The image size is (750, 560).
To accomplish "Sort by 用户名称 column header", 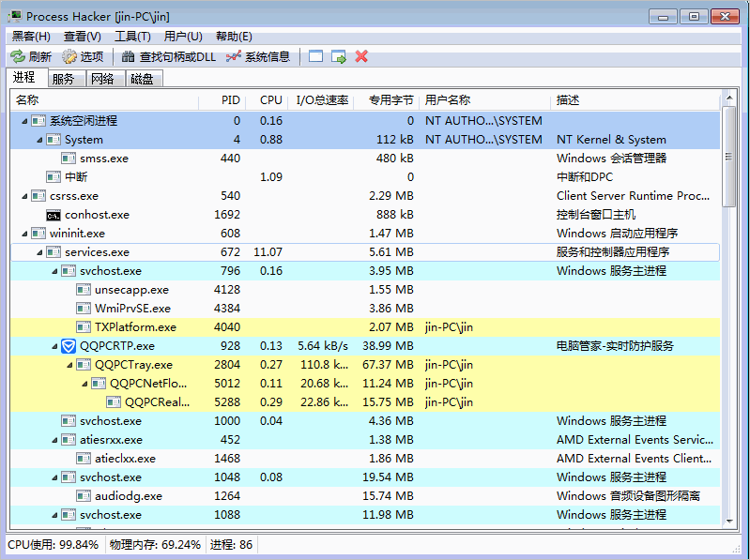I will [485, 100].
